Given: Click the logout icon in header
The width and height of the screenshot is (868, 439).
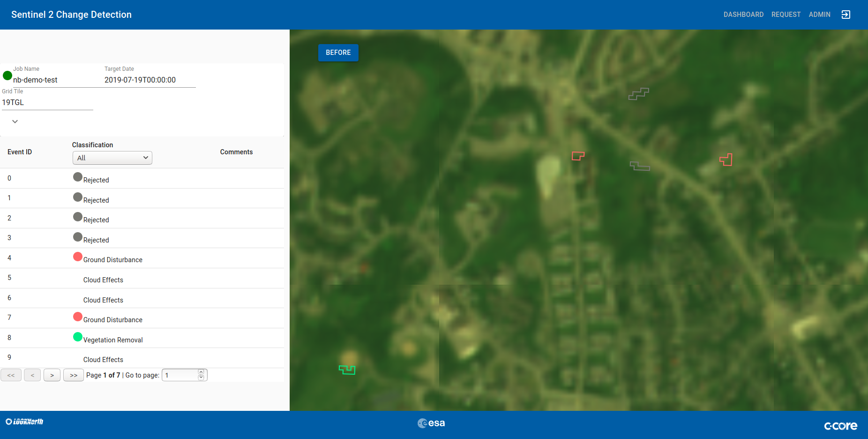Looking at the screenshot, I should pos(846,15).
